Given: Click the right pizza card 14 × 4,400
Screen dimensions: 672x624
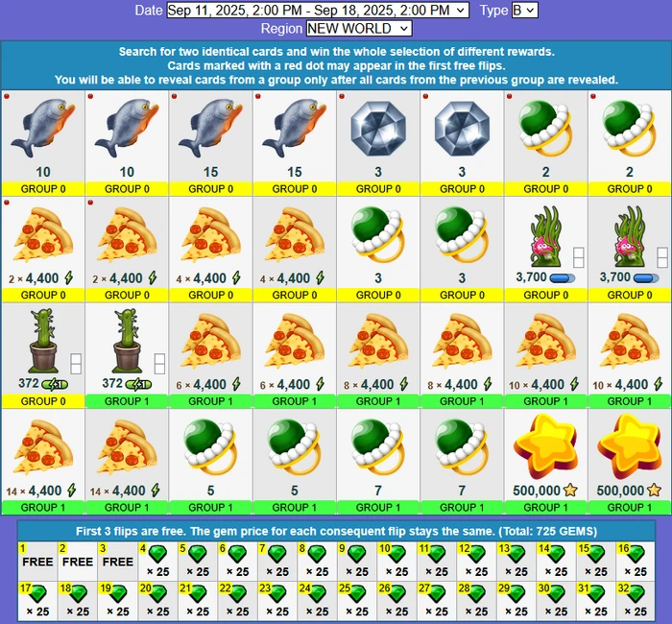Looking at the screenshot, I should [127, 463].
